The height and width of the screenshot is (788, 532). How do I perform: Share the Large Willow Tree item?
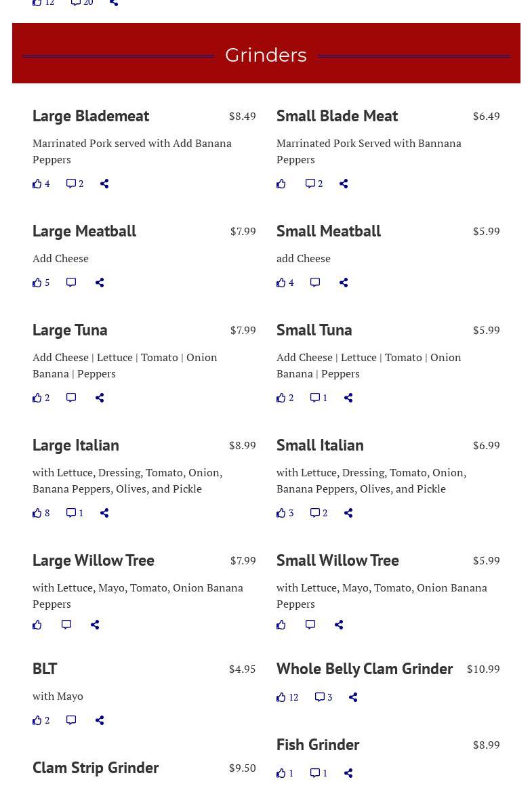[x=94, y=625]
